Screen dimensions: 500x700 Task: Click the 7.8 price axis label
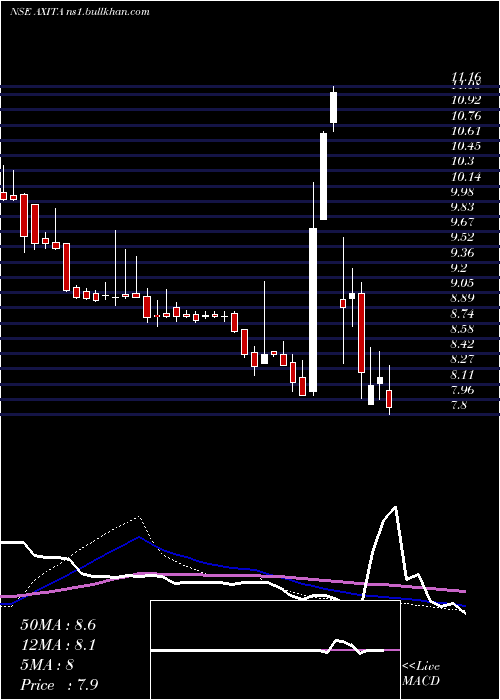[x=460, y=405]
